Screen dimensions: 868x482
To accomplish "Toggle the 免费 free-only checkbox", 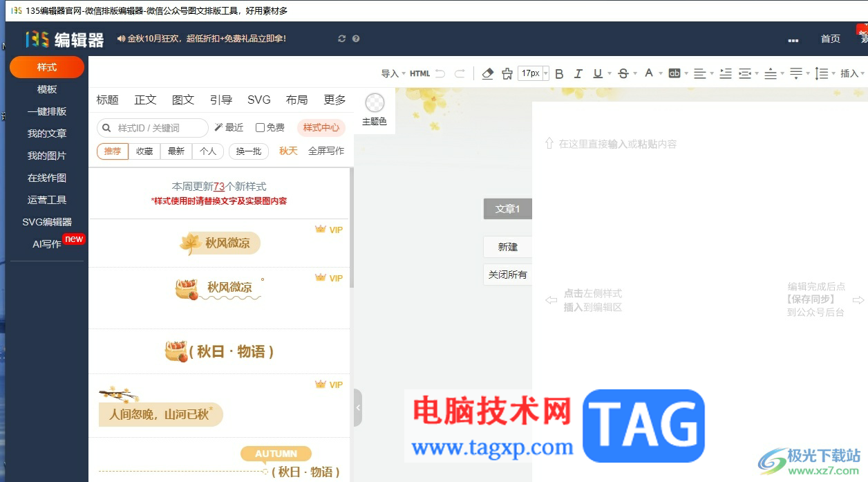I will pos(260,127).
